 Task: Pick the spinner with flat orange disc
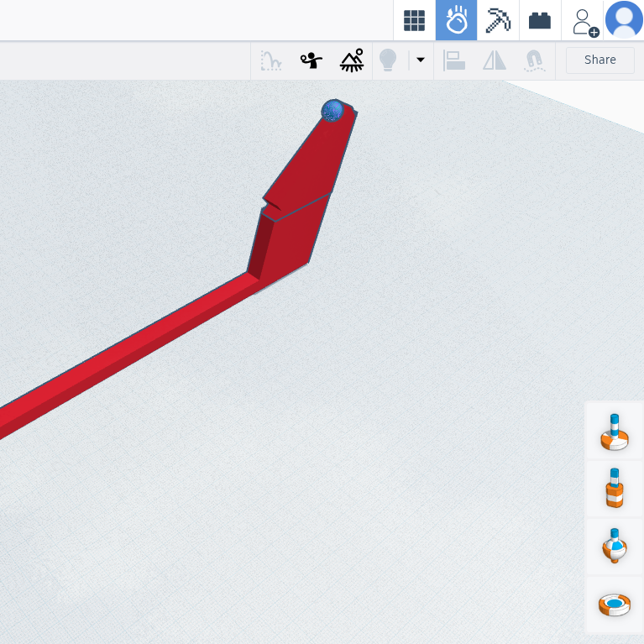point(615,432)
